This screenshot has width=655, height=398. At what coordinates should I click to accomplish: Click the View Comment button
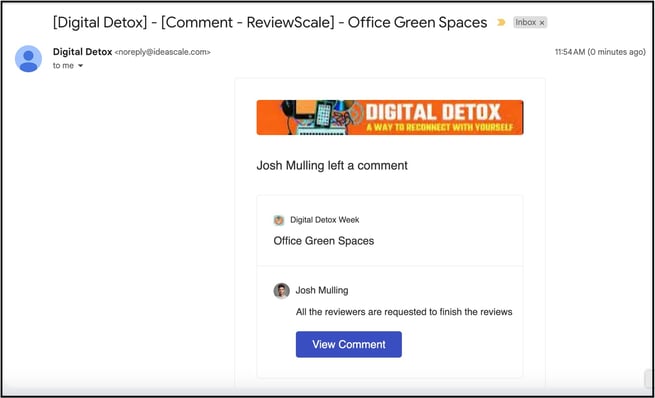click(349, 345)
